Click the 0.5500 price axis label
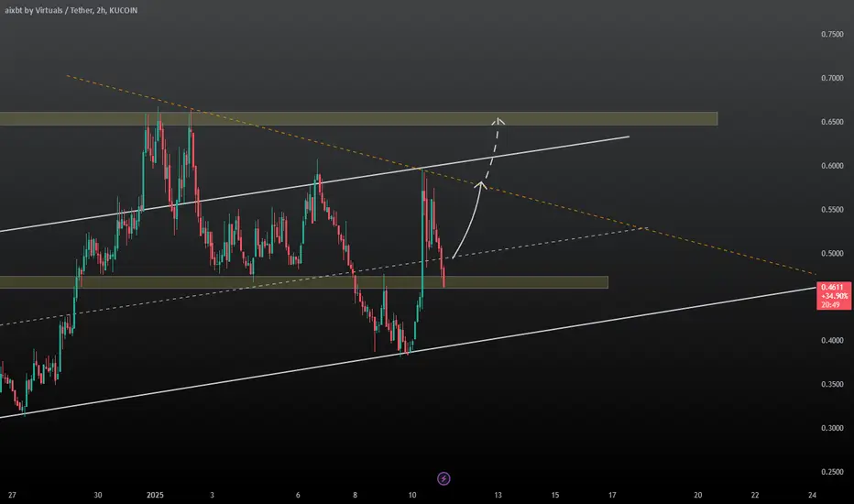This screenshot has height=504, width=854. coord(832,209)
